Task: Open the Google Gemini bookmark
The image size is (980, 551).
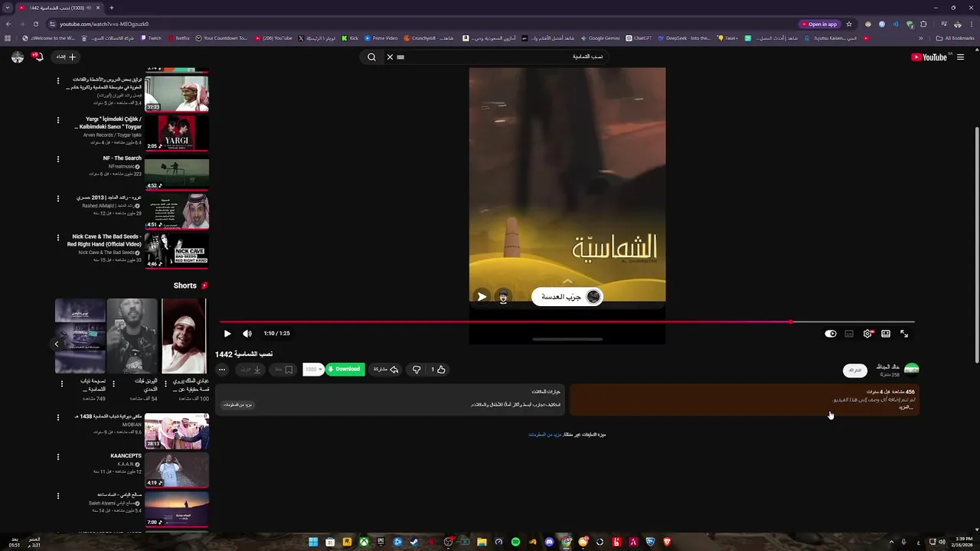Action: 600,37
